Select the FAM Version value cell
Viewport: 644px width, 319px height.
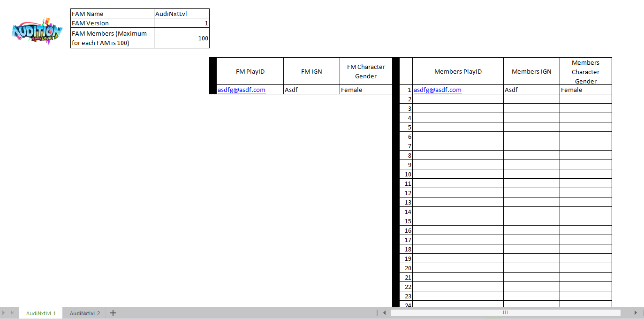182,23
